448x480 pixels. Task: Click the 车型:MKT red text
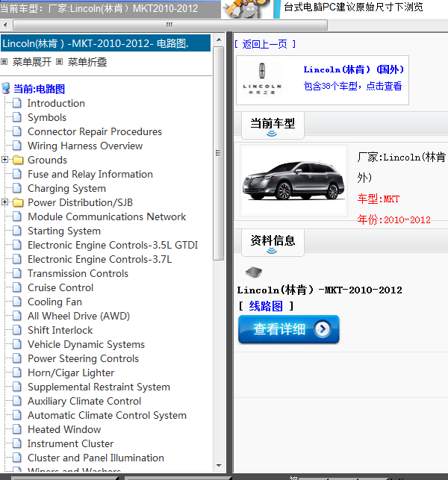378,199
